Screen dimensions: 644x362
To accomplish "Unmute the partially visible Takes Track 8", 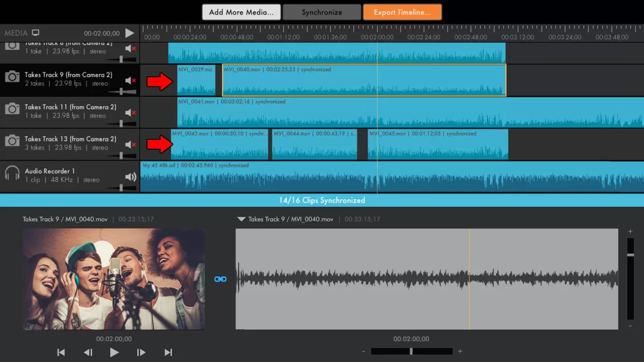I will coord(130,48).
